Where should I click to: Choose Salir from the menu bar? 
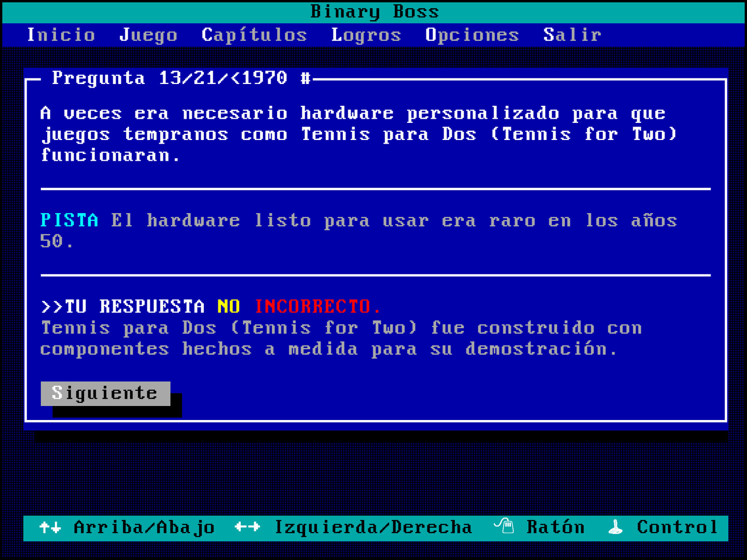[572, 35]
